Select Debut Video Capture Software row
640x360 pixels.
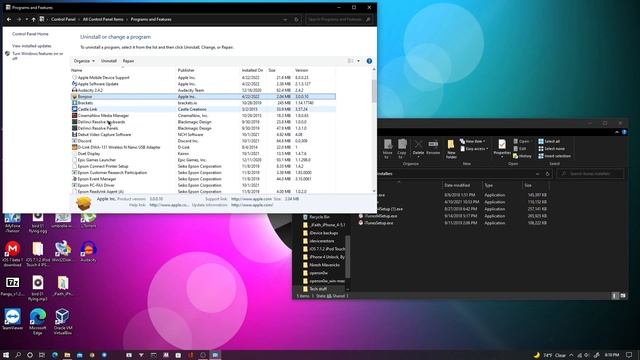click(x=203, y=134)
